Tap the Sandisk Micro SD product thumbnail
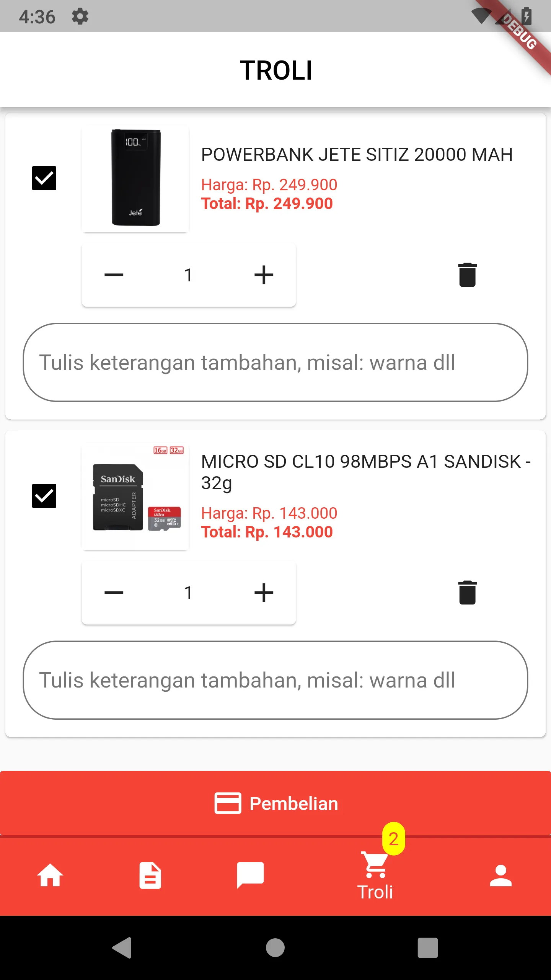551x980 pixels. click(x=135, y=496)
